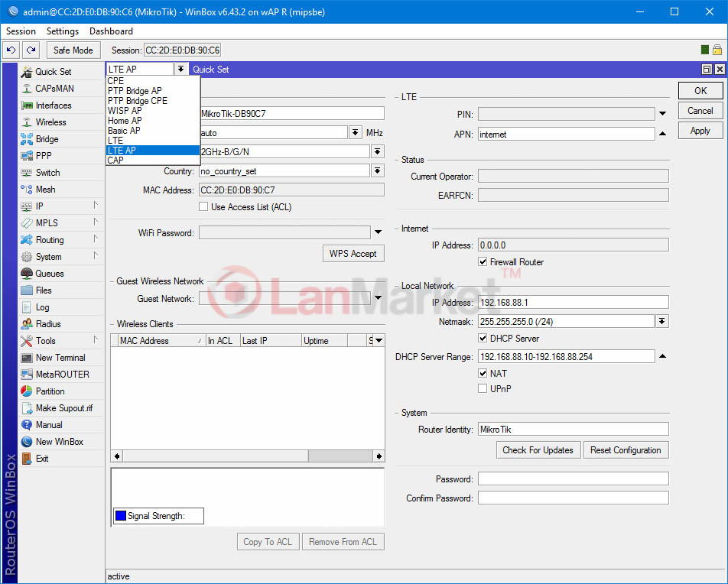Open the Queues section in sidebar
The width and height of the screenshot is (728, 584).
49,274
